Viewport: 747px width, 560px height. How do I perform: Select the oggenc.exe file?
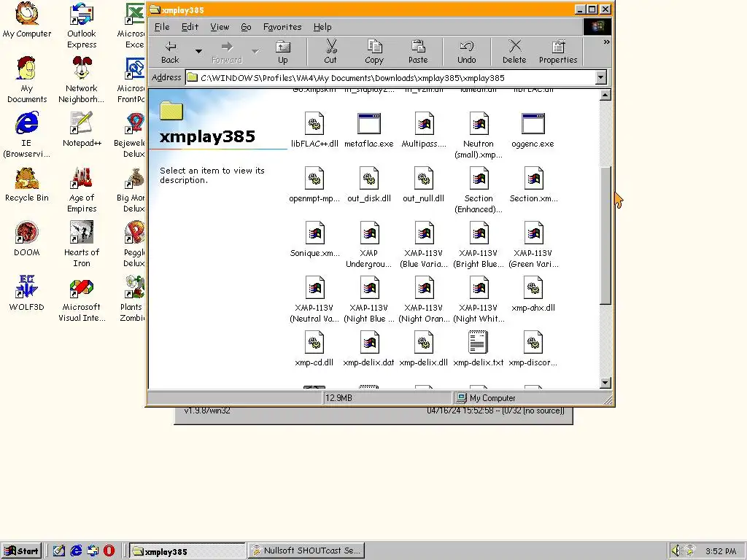coord(533,130)
